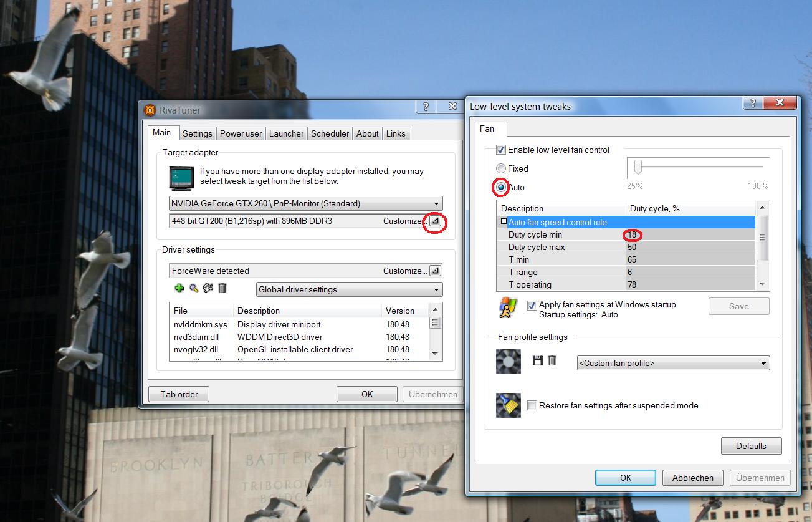This screenshot has height=522, width=812.
Task: Open the hardware Customize triangle button
Action: tap(435, 221)
